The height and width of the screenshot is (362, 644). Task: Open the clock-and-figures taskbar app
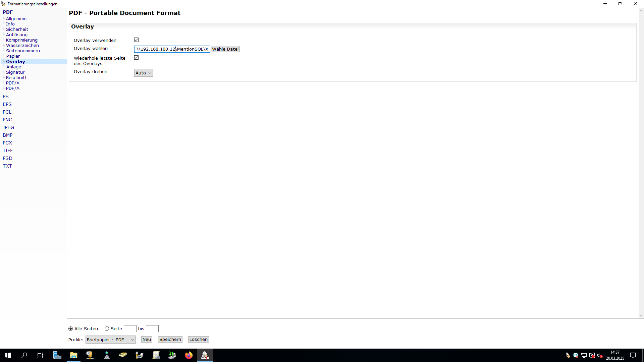click(x=90, y=355)
